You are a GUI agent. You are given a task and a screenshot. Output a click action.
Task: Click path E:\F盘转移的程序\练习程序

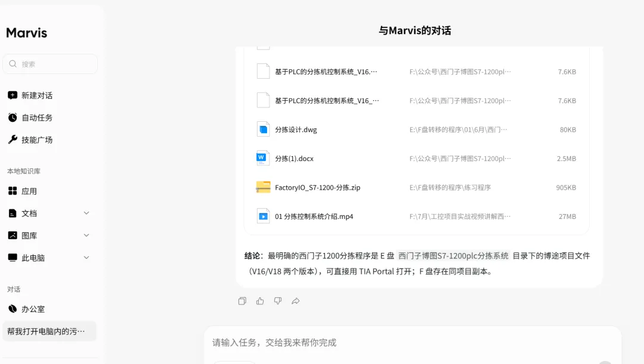(x=450, y=187)
